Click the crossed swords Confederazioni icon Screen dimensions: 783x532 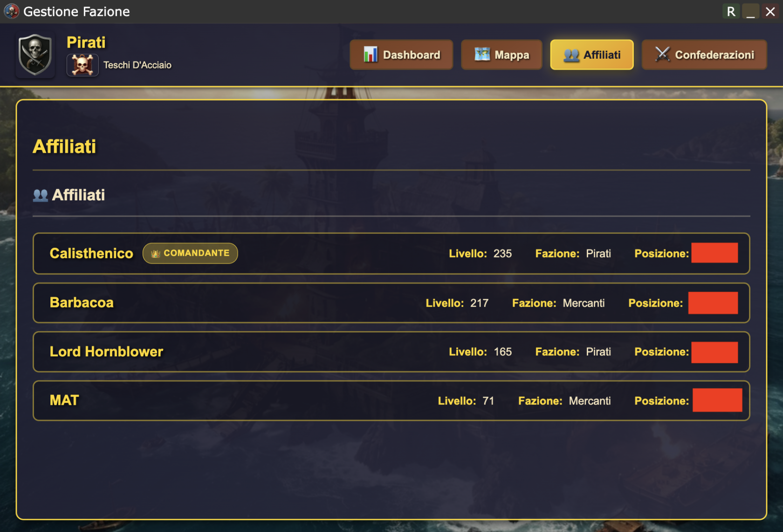pos(662,55)
